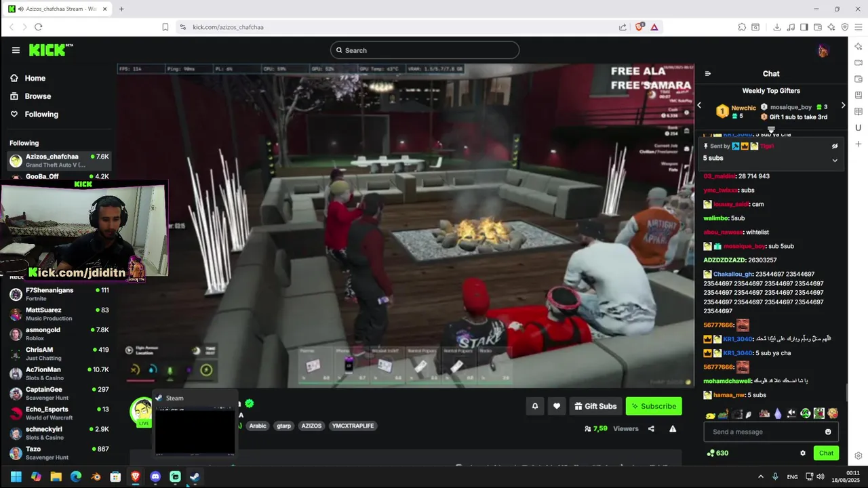Close the Azizos_chafchaa Stream tab
868x488 pixels.
coord(105,9)
